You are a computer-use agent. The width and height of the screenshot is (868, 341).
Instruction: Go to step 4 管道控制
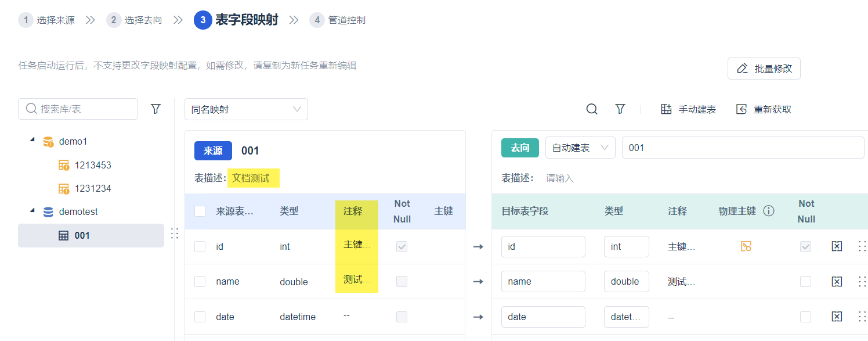tap(340, 20)
